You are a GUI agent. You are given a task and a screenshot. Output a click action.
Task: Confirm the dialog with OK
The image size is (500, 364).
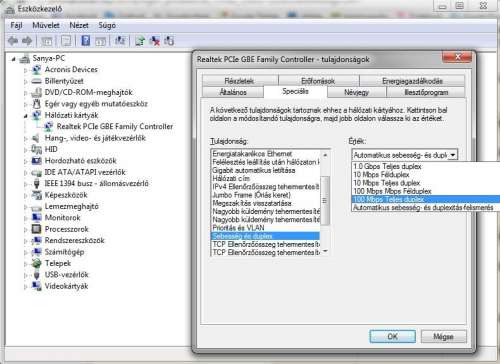[393, 336]
